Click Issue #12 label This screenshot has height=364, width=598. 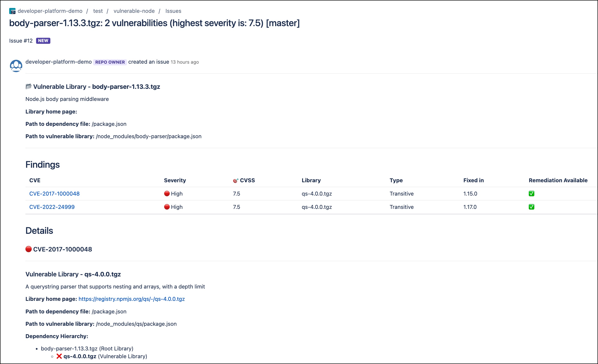tap(21, 41)
